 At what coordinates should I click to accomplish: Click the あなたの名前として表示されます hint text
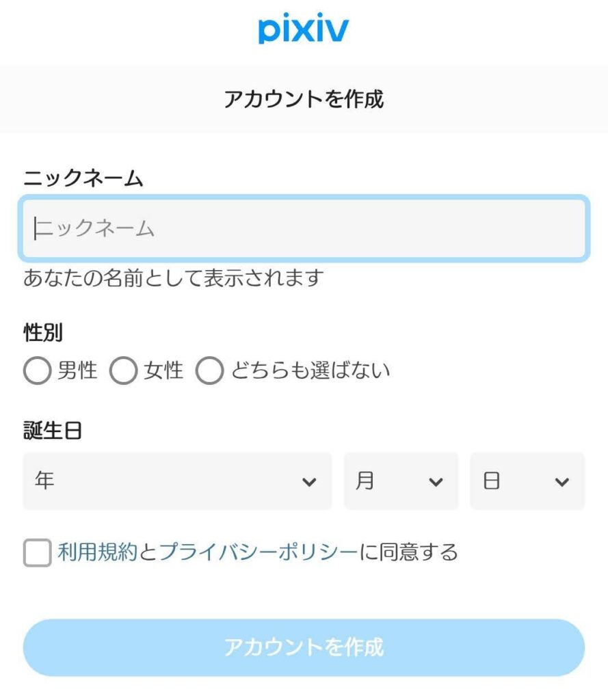174,278
